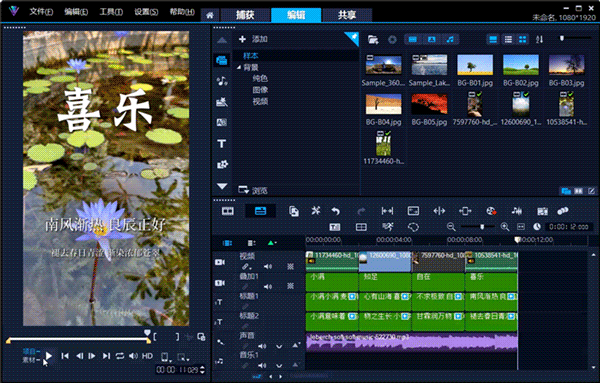Open the Media library panel icon
Viewport: 600px width, 383px height.
(222, 60)
